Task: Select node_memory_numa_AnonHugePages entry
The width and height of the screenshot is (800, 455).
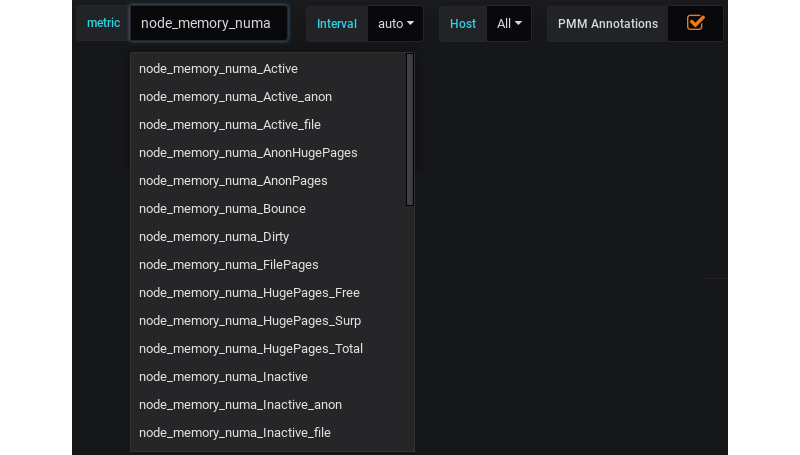Action: [248, 153]
